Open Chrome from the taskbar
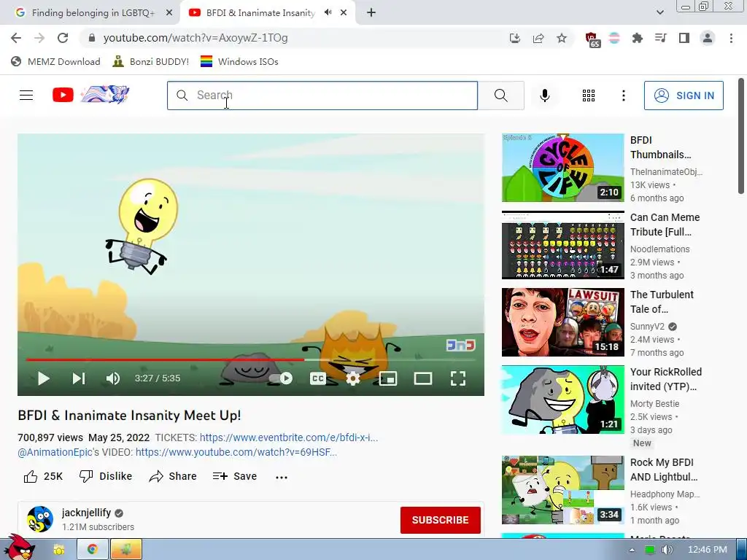The width and height of the screenshot is (747, 560). 93,550
